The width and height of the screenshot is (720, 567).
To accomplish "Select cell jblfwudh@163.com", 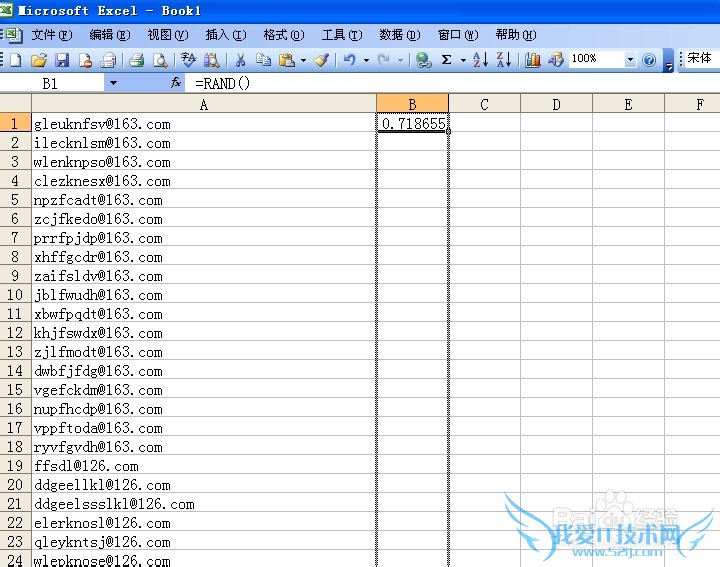I will [x=204, y=294].
